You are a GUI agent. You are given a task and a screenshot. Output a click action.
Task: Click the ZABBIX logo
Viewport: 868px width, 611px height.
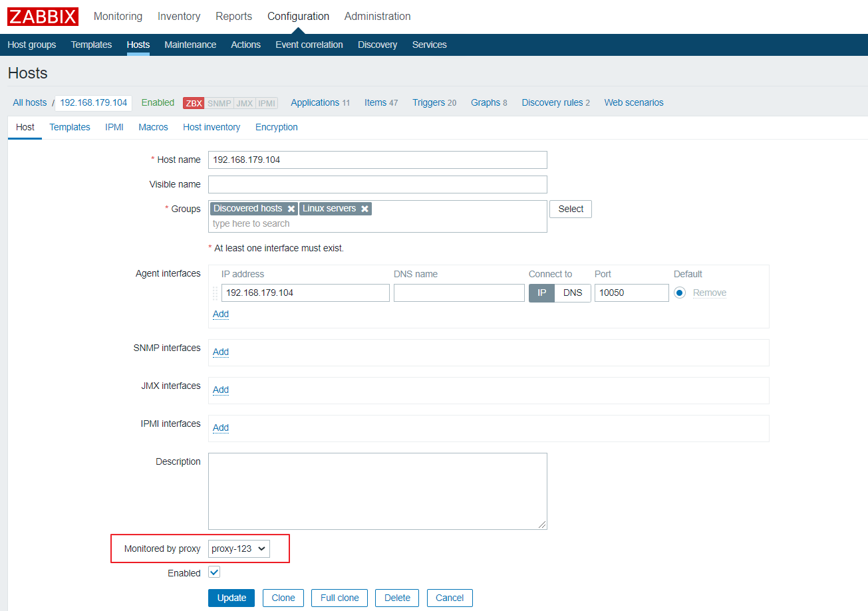42,16
